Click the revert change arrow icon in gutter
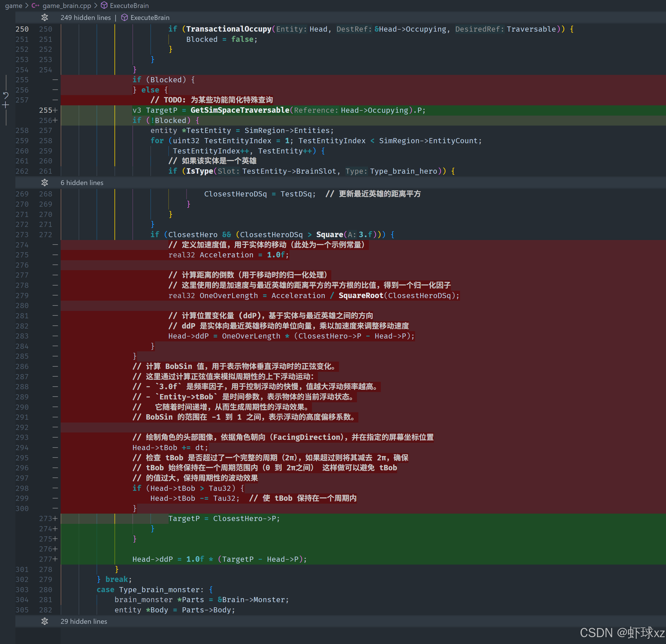The image size is (666, 644). [6, 95]
